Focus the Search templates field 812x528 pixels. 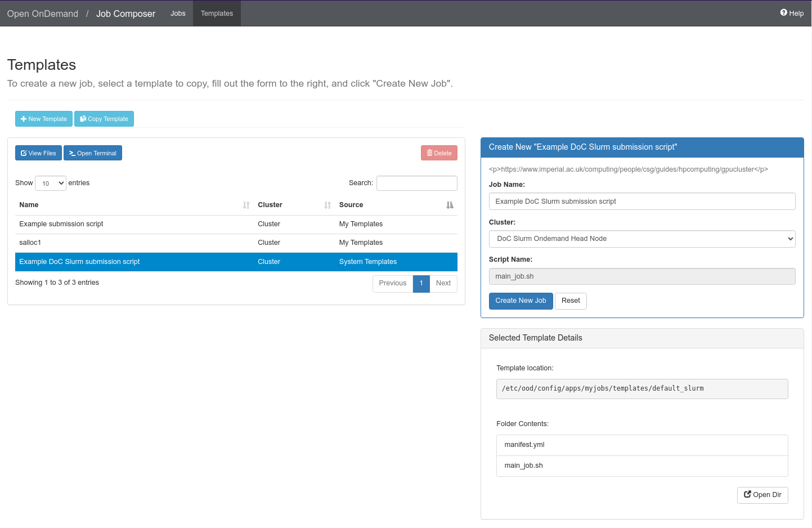click(416, 184)
